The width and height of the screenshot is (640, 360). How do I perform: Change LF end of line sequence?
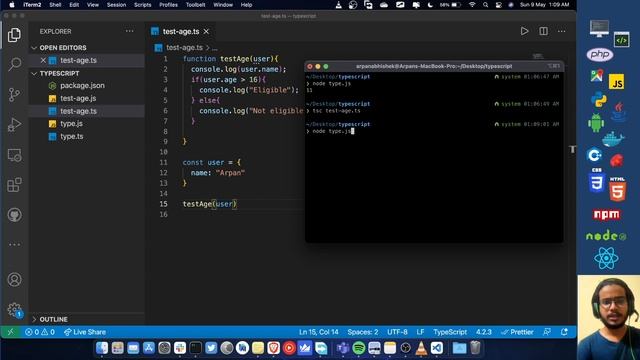pos(420,332)
